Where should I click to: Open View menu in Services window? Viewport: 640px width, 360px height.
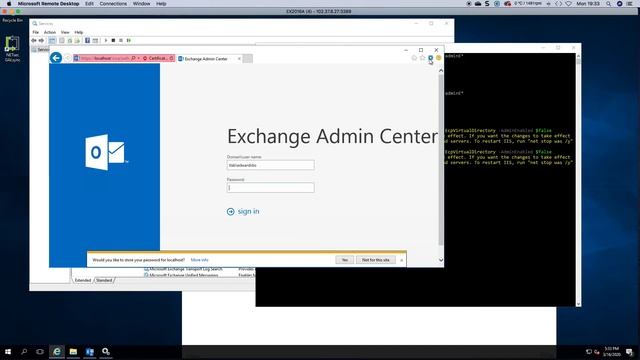point(65,32)
